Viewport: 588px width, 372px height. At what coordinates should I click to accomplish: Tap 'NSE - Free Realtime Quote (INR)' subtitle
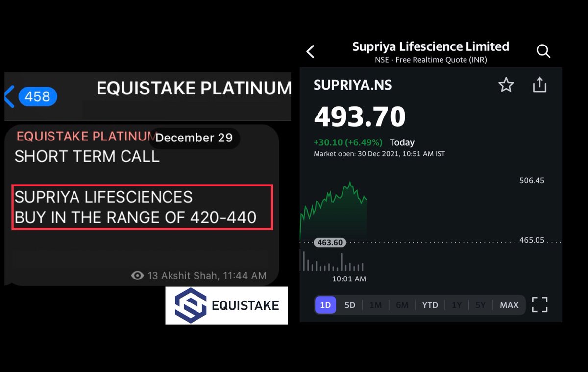click(x=431, y=60)
